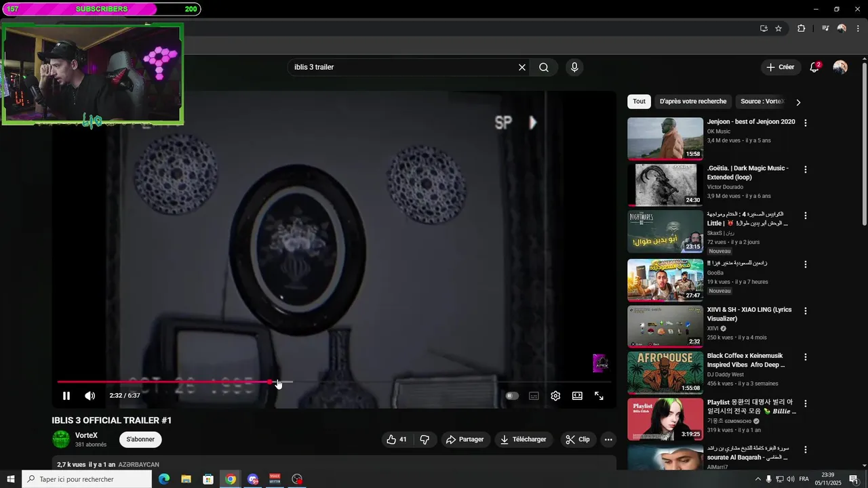Screen dimensions: 868x488
Task: Clear the search field with the X
Action: (x=522, y=67)
